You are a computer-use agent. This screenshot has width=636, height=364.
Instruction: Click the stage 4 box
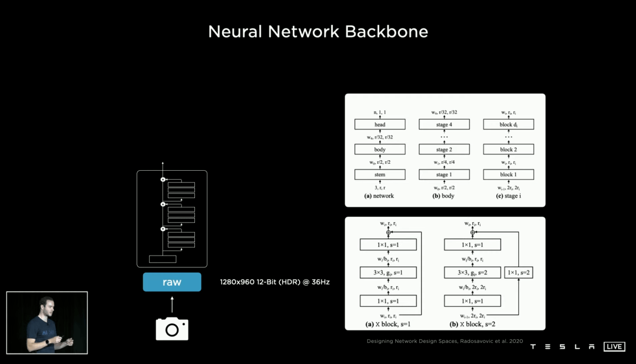click(x=444, y=125)
